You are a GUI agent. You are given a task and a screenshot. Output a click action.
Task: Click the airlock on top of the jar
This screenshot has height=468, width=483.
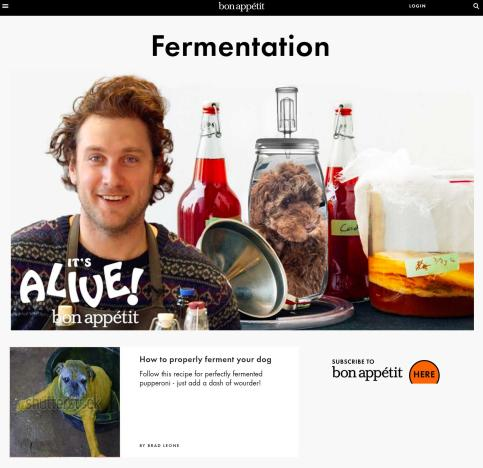click(x=287, y=112)
